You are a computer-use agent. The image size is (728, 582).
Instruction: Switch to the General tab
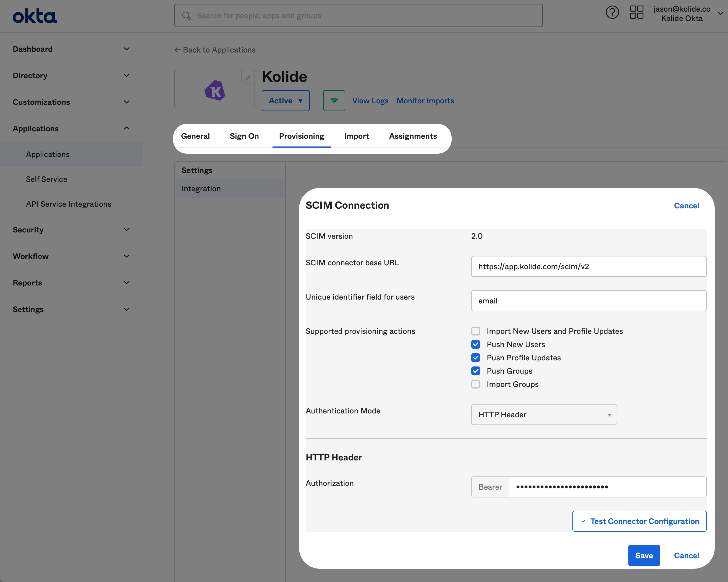tap(195, 136)
